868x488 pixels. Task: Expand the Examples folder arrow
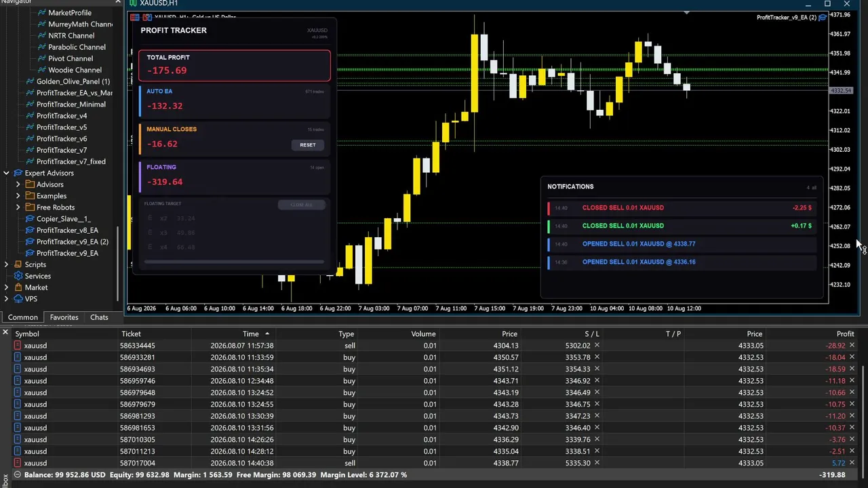(x=18, y=196)
